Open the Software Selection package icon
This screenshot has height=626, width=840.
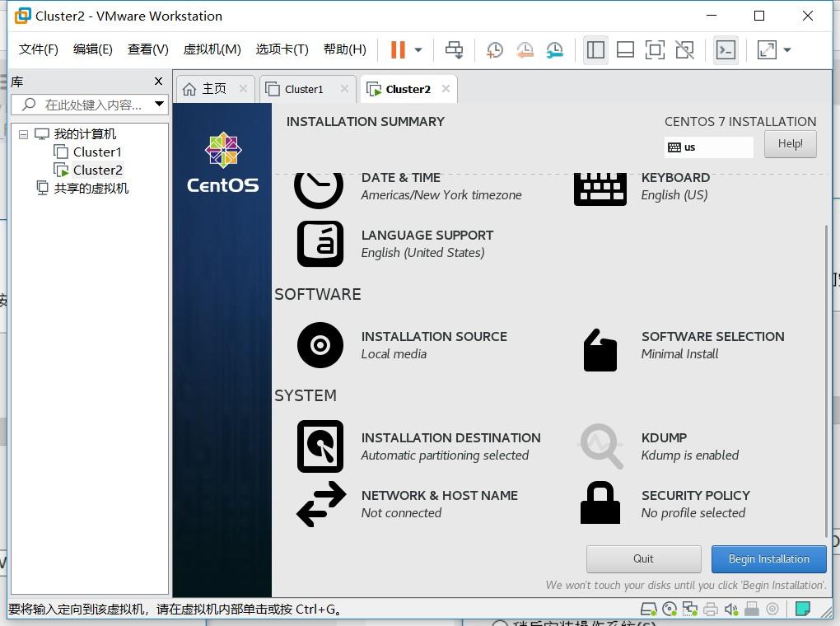600,351
